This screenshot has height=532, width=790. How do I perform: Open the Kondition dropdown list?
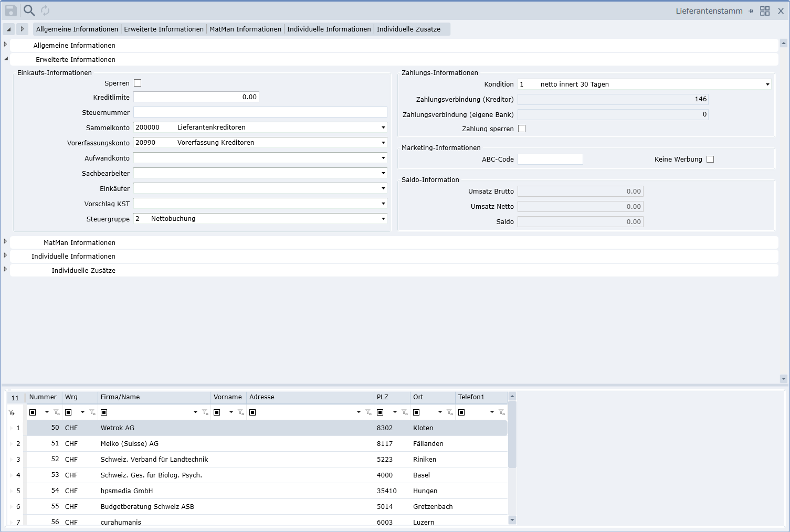pyautogui.click(x=767, y=84)
